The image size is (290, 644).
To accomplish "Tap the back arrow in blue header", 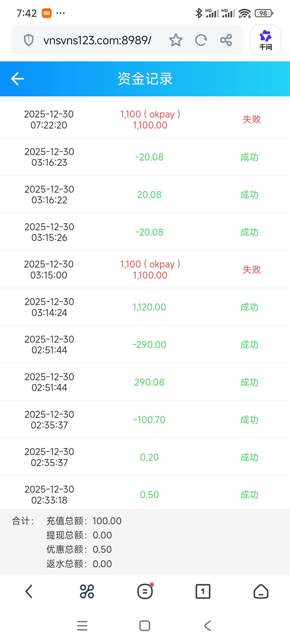I will 18,79.
